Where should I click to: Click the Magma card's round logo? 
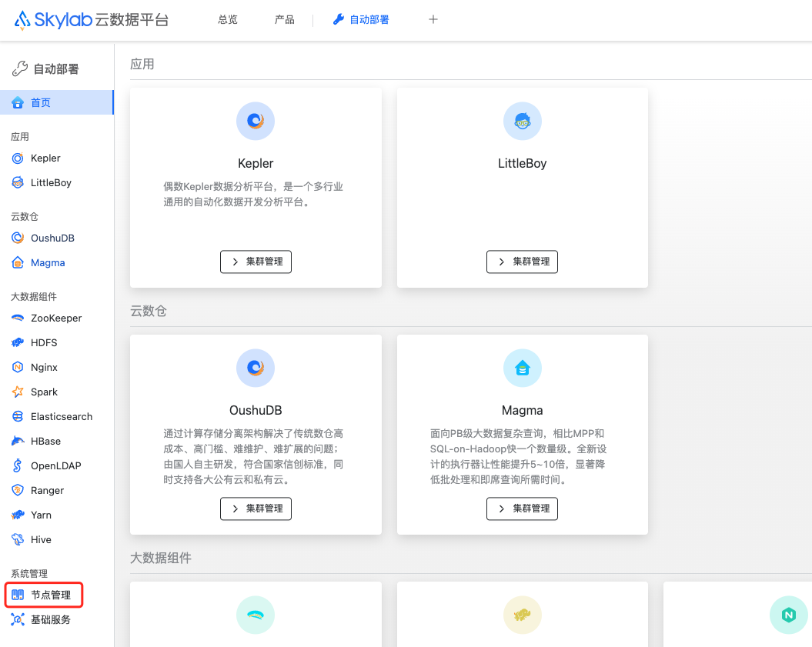[x=522, y=368]
